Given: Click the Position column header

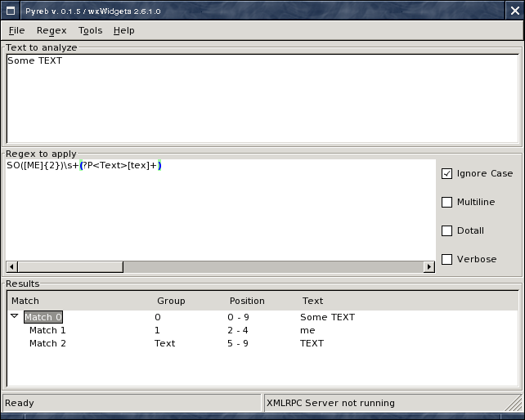Looking at the screenshot, I should coord(247,301).
